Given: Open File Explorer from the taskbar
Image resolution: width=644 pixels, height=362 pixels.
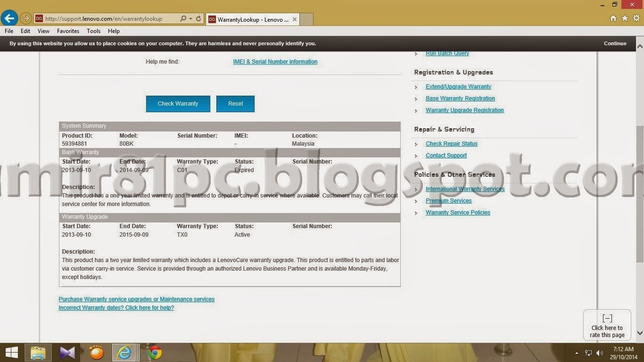Looking at the screenshot, I should [38, 353].
